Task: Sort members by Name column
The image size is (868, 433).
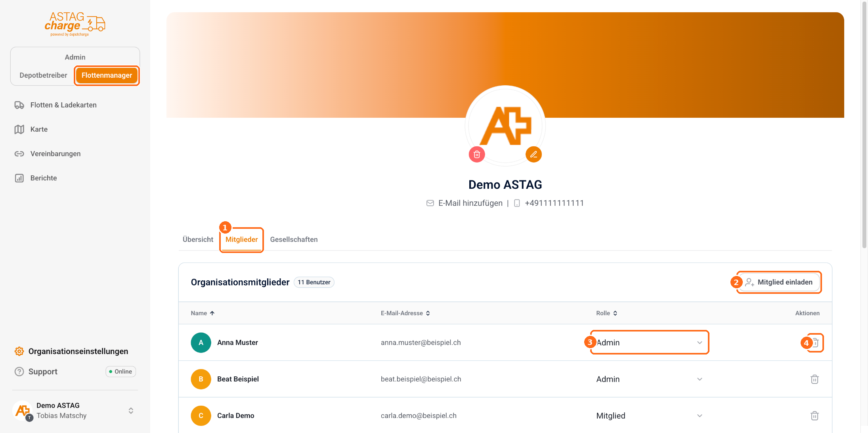Action: (203, 313)
